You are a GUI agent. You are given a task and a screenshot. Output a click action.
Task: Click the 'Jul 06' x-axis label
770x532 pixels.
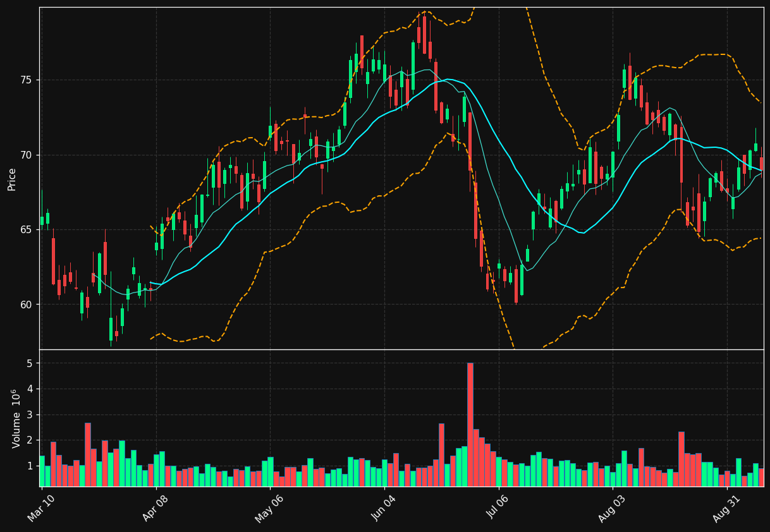click(498, 509)
